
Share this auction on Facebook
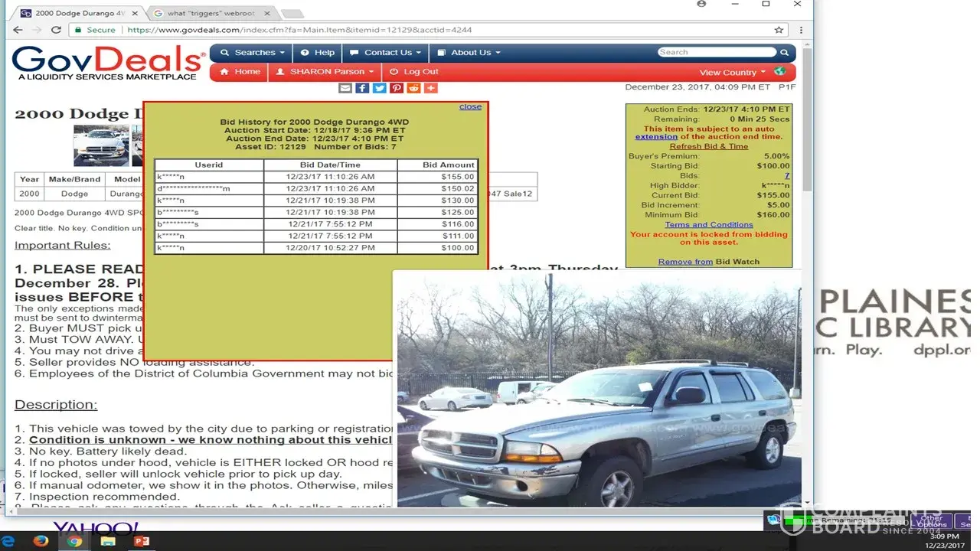pyautogui.click(x=362, y=88)
